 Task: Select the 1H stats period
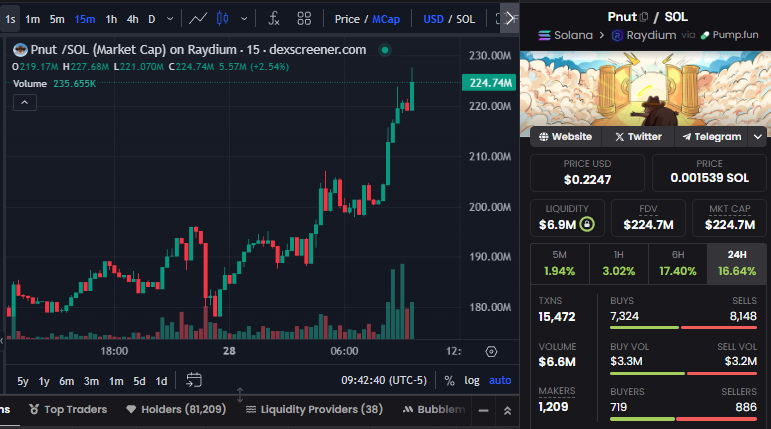pos(619,263)
